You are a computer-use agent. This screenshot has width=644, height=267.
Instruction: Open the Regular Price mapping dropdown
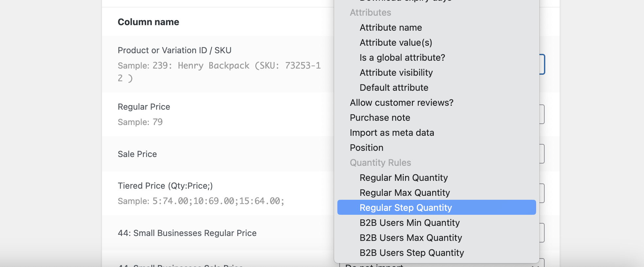click(542, 114)
